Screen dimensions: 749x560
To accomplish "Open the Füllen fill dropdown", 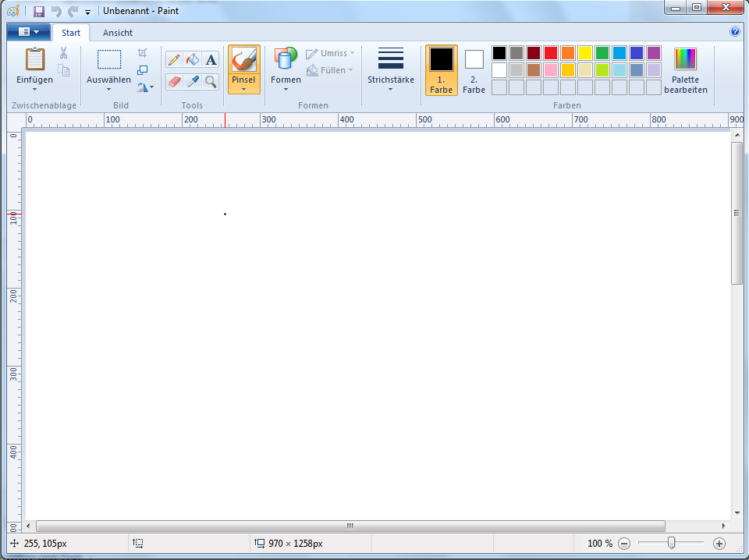I will 329,70.
